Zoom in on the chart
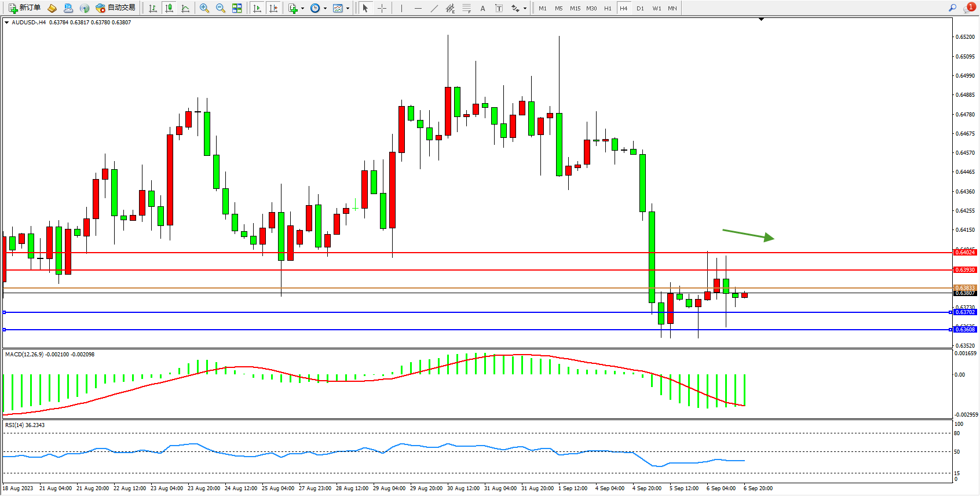Screen dimensions: 980x496 coord(204,8)
